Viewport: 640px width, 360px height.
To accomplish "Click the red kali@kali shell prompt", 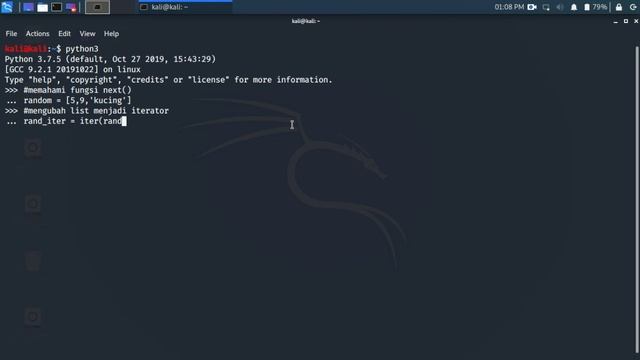I will (x=26, y=49).
